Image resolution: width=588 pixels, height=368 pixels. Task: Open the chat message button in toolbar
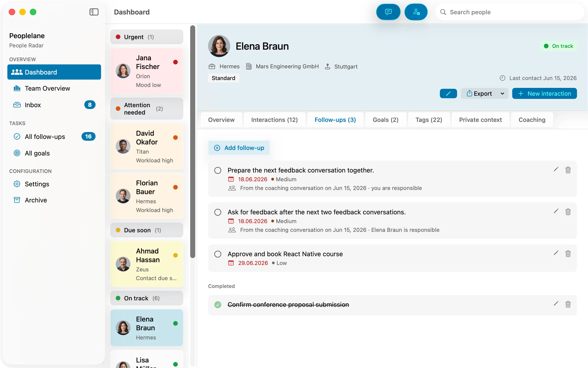pos(388,12)
